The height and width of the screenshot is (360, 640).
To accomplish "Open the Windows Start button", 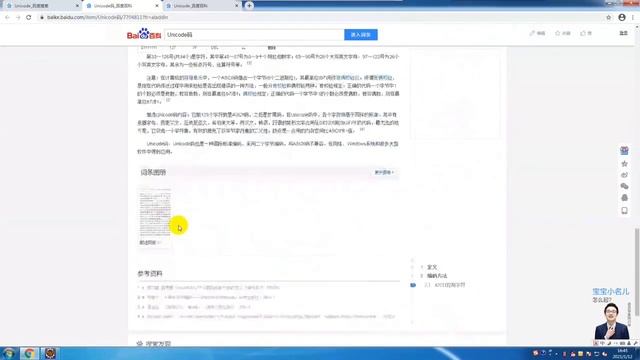I will (9, 353).
